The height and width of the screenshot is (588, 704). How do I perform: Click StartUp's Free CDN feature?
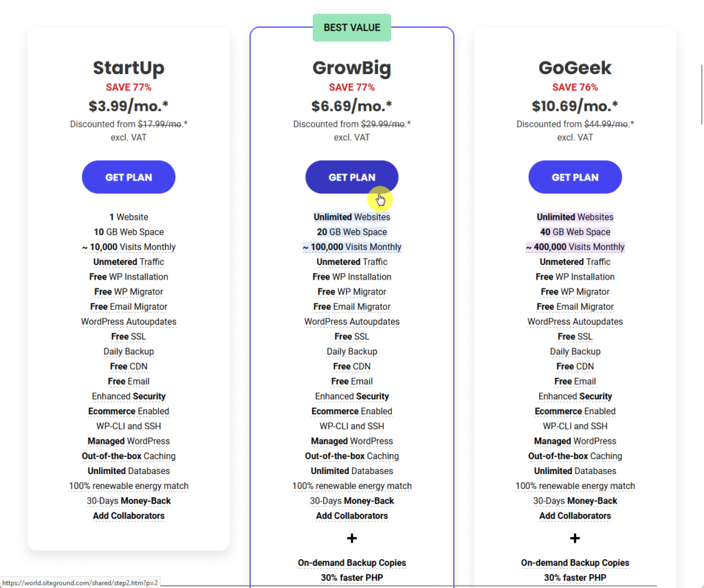[x=129, y=366]
